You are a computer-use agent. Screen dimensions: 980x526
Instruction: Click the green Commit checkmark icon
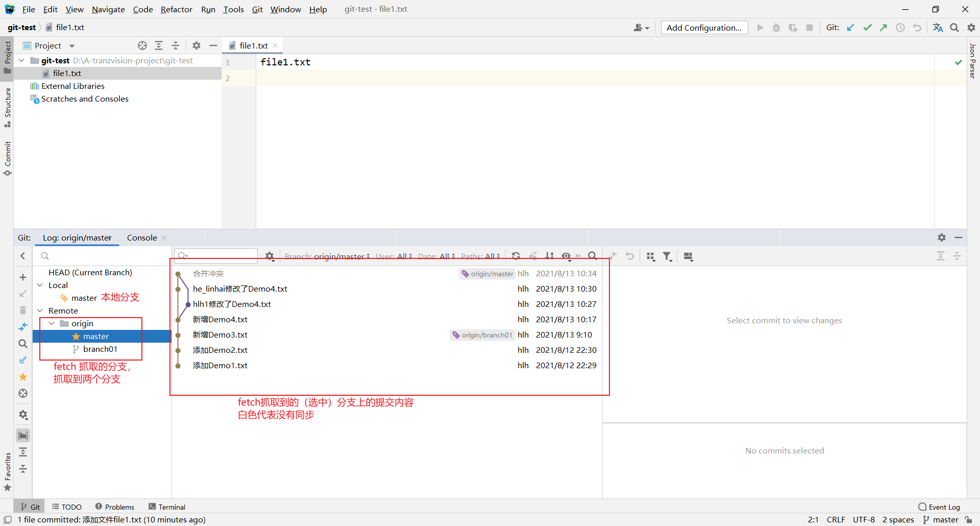868,28
